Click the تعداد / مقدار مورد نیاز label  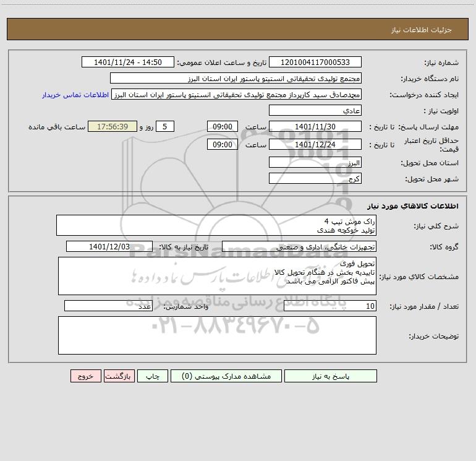click(x=424, y=307)
